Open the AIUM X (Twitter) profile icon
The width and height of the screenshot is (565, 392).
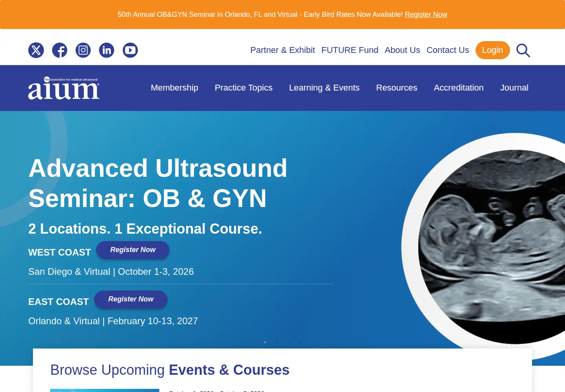(x=36, y=50)
